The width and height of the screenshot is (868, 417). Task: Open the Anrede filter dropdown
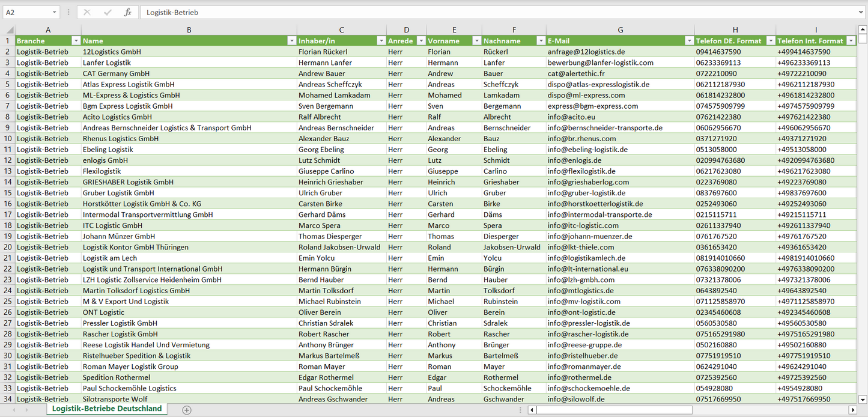[420, 41]
